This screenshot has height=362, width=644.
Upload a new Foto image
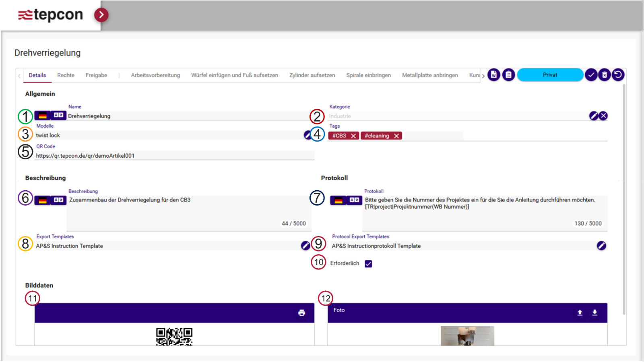point(580,313)
